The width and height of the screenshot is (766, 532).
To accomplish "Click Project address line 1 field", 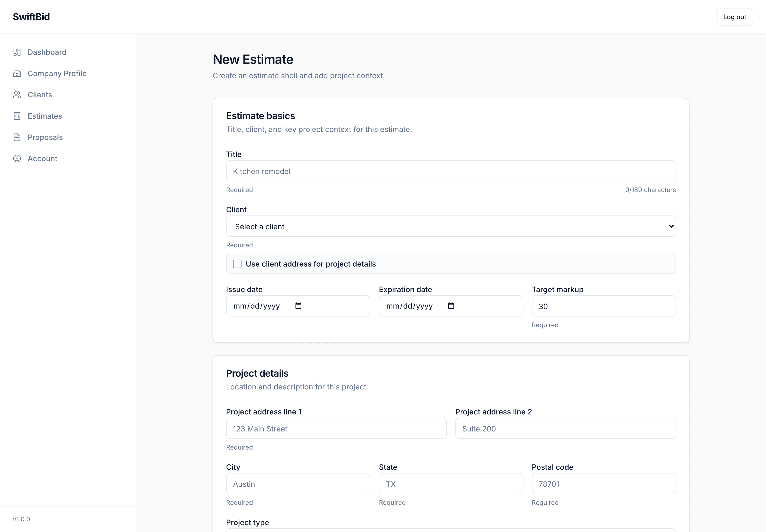I will pyautogui.click(x=336, y=428).
